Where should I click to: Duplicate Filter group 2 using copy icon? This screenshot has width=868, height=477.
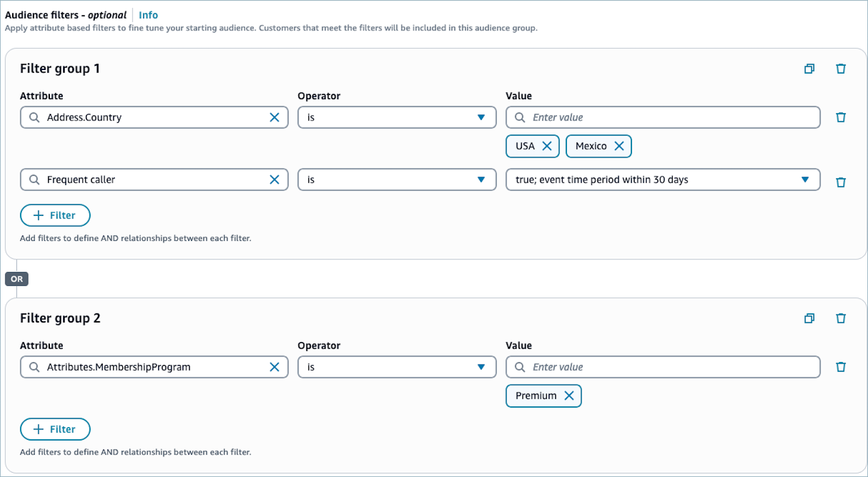click(809, 318)
